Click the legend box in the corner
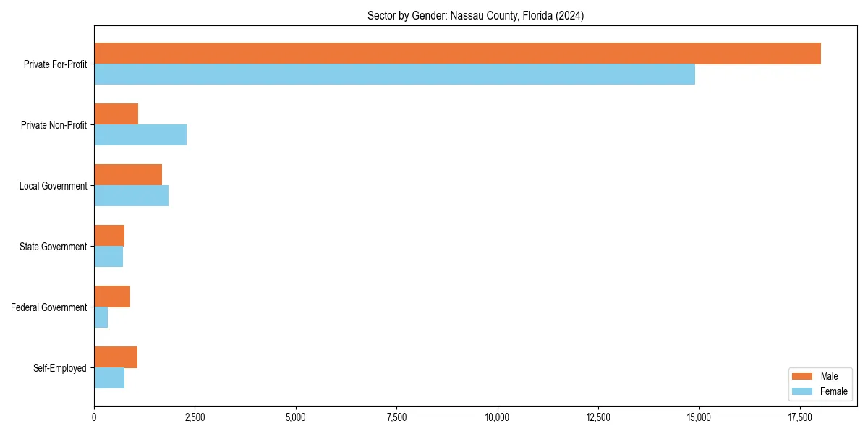The width and height of the screenshot is (868, 434). tap(820, 384)
